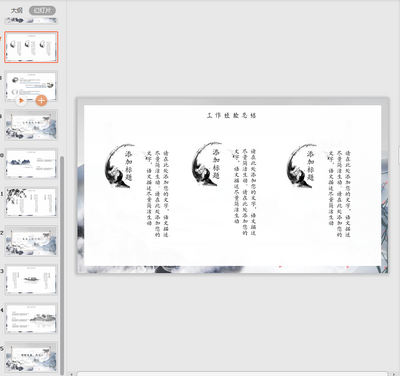Click the right 添加标题 heading
Viewport: 400px width, 376px height.
(x=311, y=166)
